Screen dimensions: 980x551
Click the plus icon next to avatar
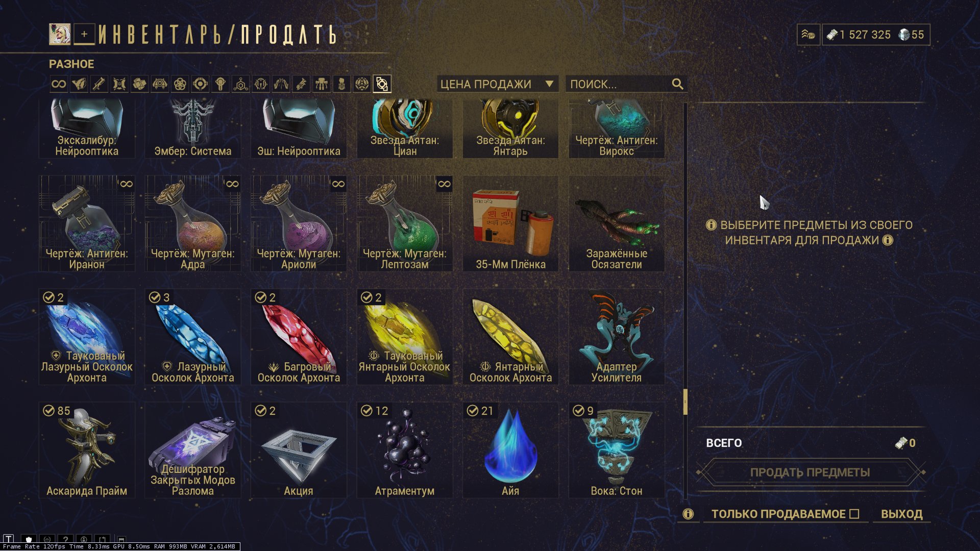click(84, 34)
